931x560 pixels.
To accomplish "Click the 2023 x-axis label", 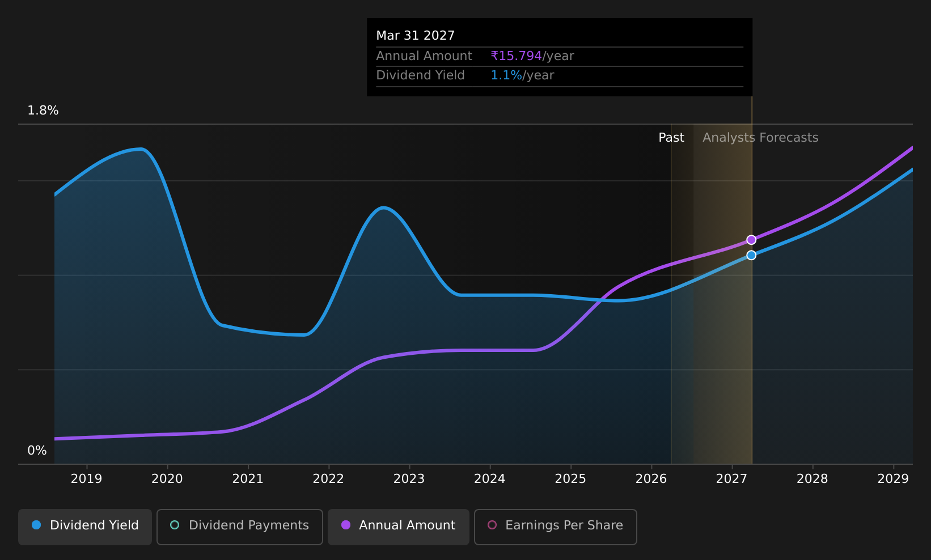I will (409, 479).
